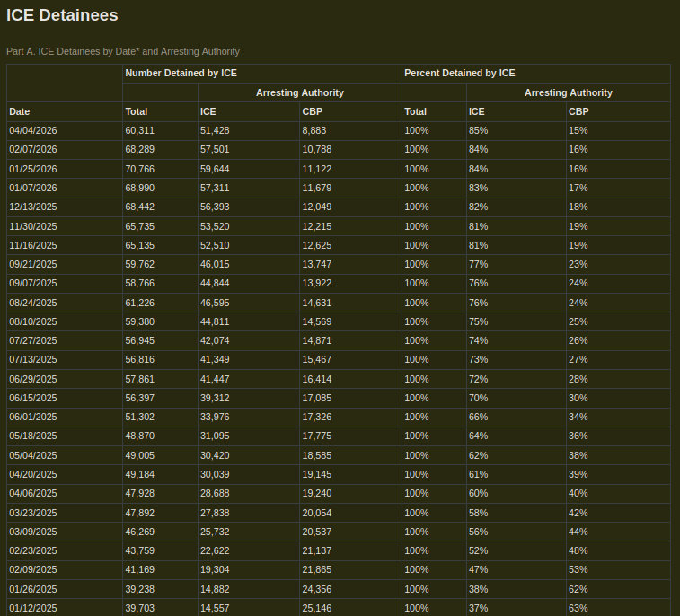Click date 05/04/2025
The width and height of the screenshot is (680, 616).
tap(33, 455)
